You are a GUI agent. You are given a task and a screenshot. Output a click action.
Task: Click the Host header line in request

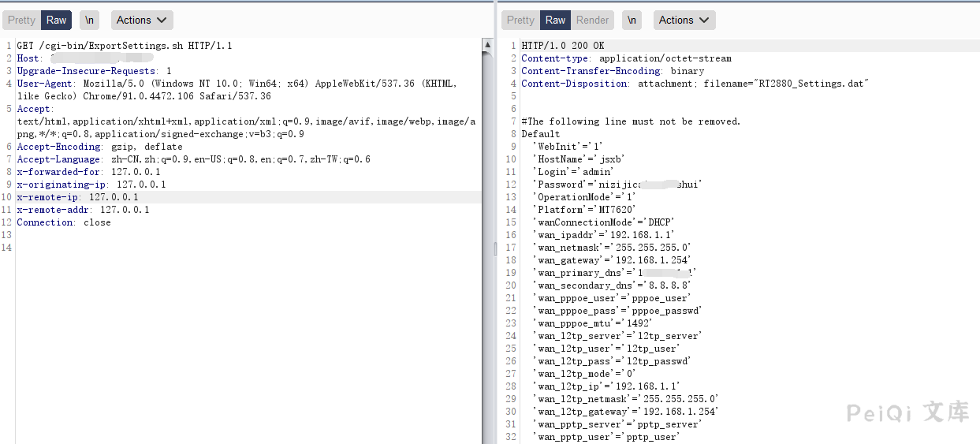(x=32, y=58)
